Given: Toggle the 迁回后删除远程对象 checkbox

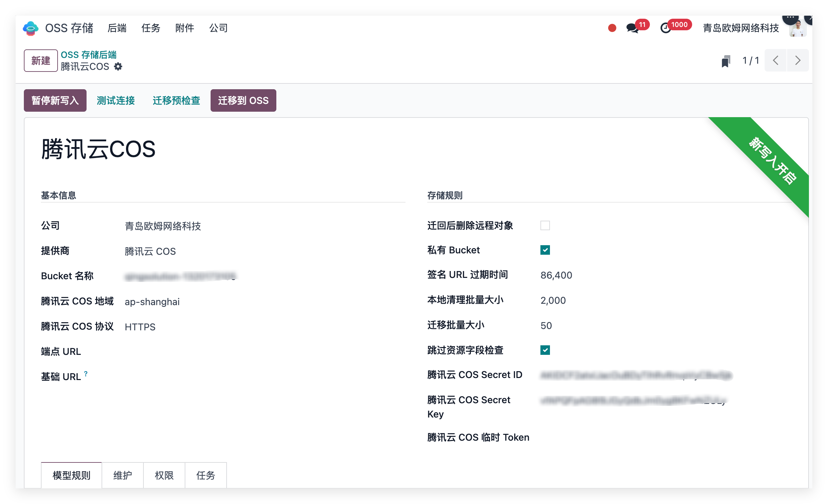Looking at the screenshot, I should tap(545, 225).
